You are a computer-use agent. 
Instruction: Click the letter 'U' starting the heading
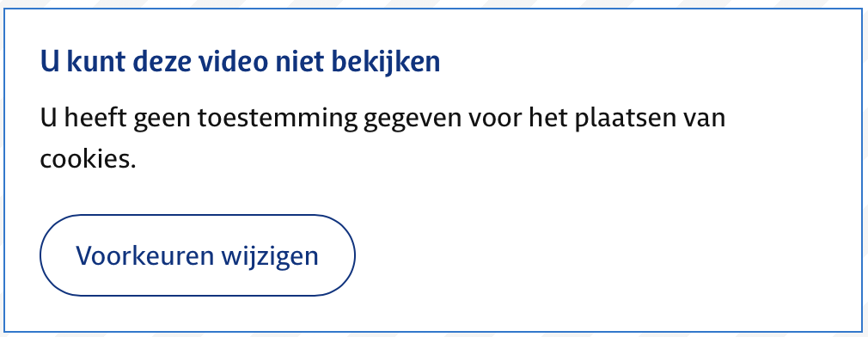(50, 63)
